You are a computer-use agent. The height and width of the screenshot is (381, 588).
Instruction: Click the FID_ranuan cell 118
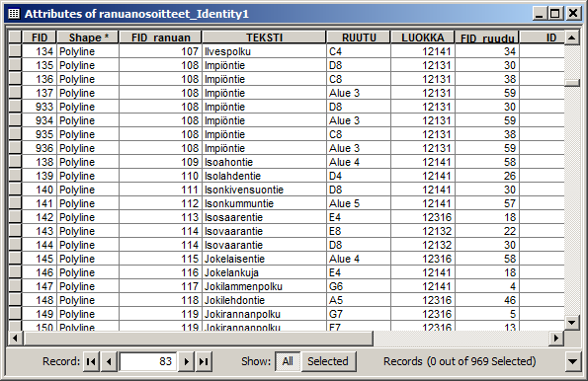(x=160, y=300)
